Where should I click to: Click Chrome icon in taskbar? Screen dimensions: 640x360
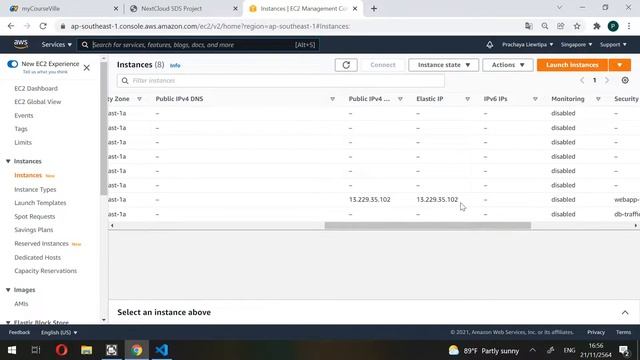point(137,350)
